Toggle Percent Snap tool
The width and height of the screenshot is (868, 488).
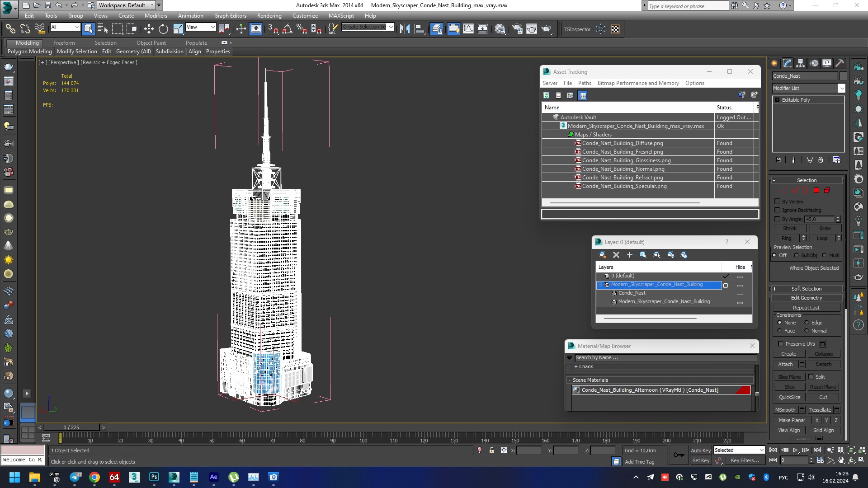[302, 29]
